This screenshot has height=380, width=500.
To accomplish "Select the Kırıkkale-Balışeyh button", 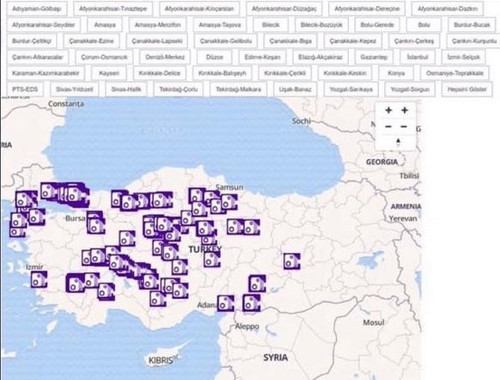I will click(x=222, y=73).
